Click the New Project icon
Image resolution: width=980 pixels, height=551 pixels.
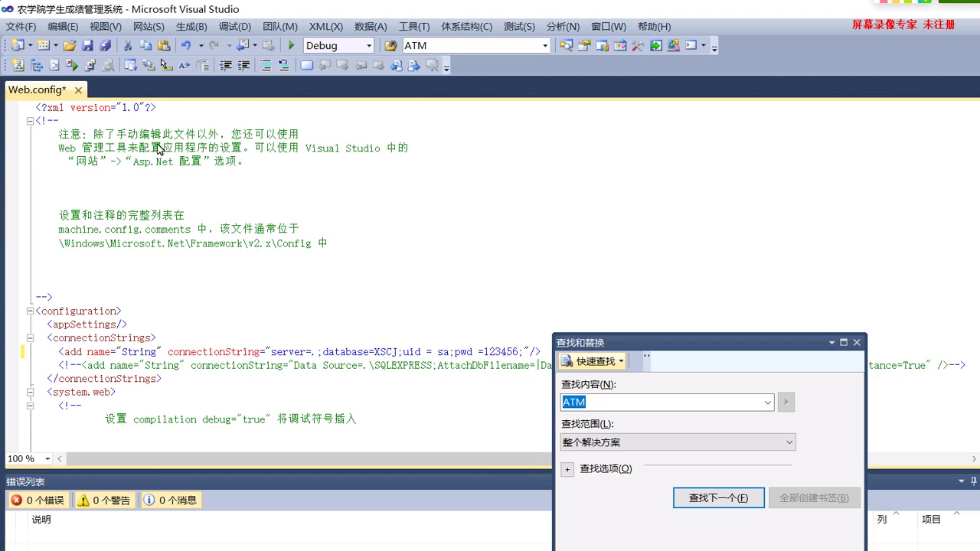17,46
